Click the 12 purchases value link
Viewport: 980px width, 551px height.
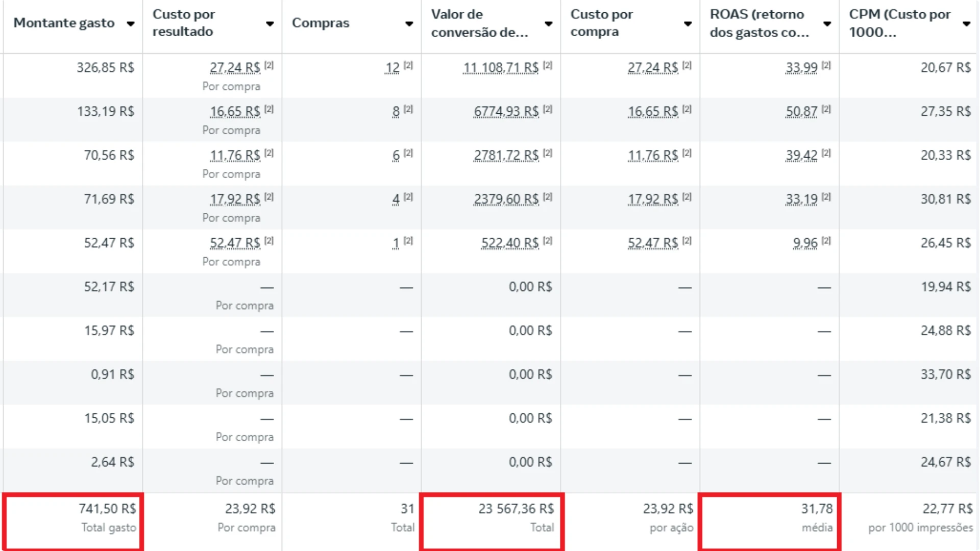tap(393, 68)
